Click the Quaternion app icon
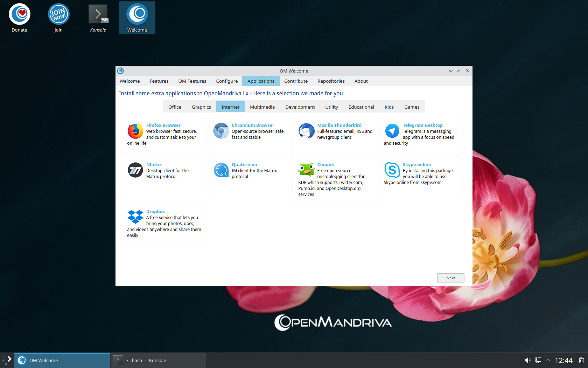 [221, 170]
